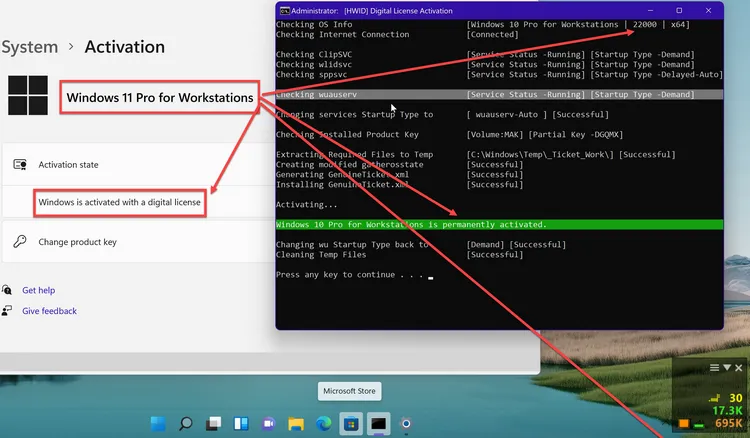750x438 pixels.
Task: Close the network monitor widget
Action: (739, 368)
